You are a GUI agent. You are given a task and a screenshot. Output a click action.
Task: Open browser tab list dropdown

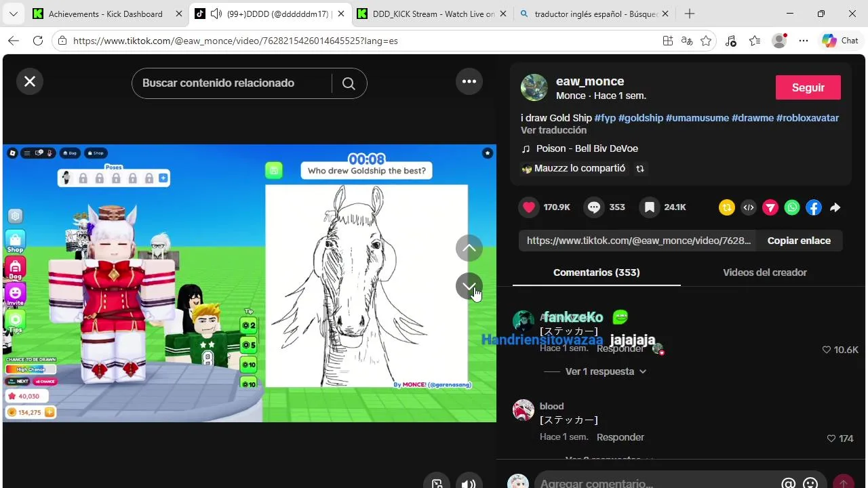[x=14, y=14]
